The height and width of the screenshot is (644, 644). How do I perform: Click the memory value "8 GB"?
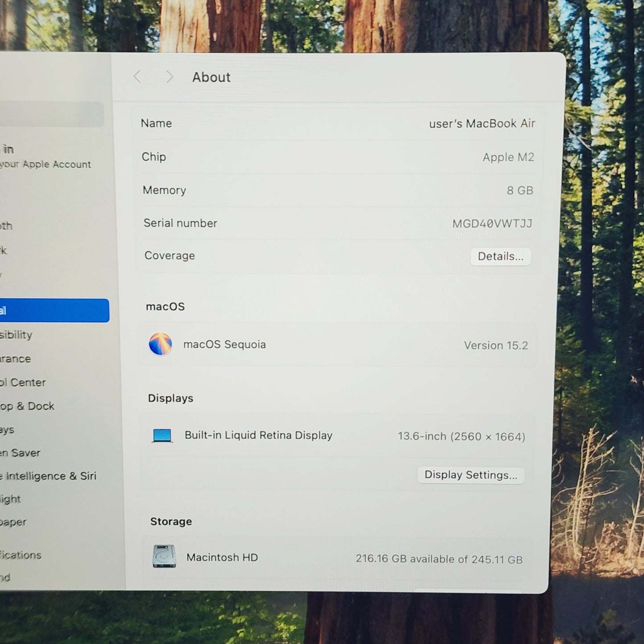(520, 190)
